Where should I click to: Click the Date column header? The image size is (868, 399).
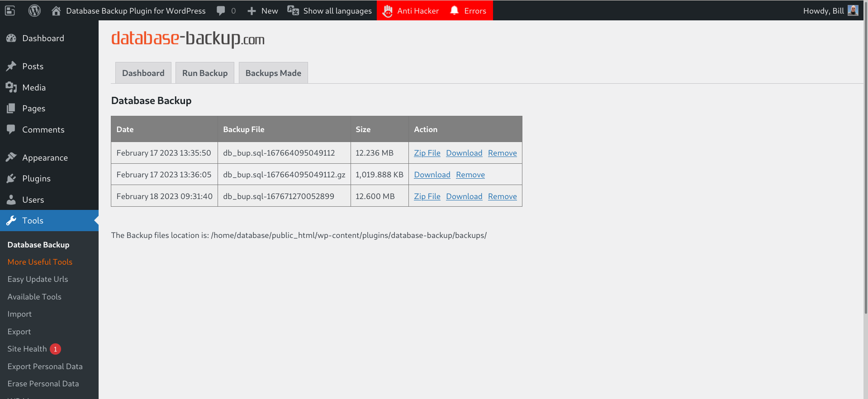(x=165, y=129)
